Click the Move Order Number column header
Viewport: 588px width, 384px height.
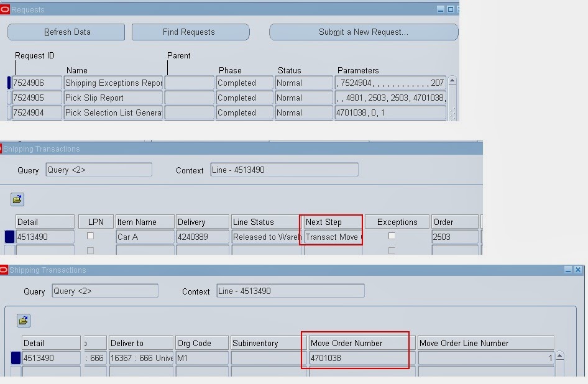362,343
